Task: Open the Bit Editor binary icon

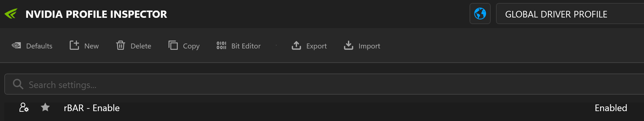Action: pos(221,45)
